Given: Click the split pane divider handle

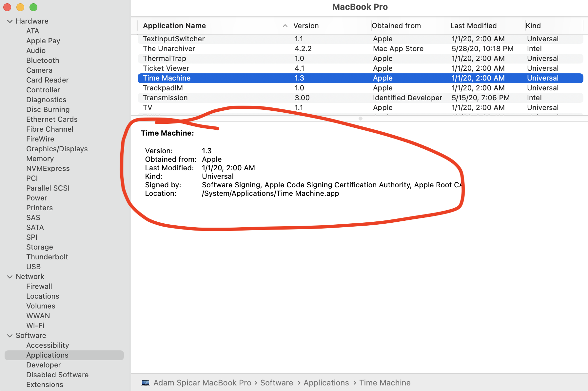Looking at the screenshot, I should pyautogui.click(x=361, y=119).
